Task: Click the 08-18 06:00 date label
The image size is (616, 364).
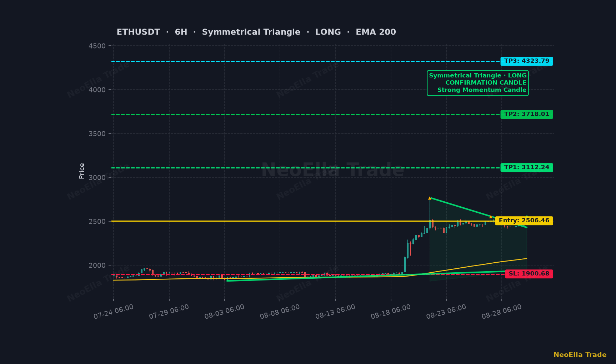Action: (391, 312)
